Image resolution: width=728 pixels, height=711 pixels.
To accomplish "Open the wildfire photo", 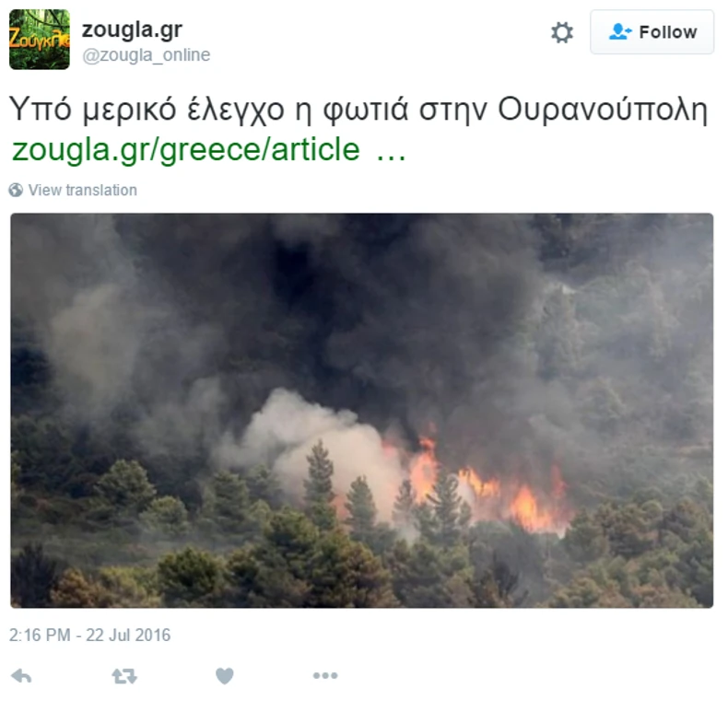I will 361,410.
